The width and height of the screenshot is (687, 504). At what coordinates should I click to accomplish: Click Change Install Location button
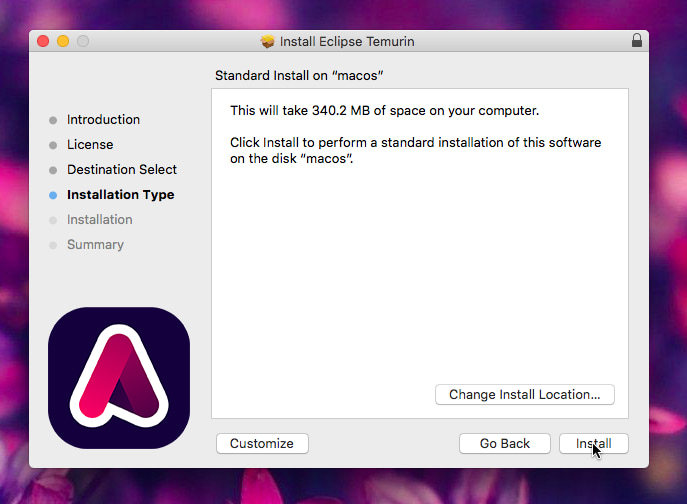click(x=525, y=394)
